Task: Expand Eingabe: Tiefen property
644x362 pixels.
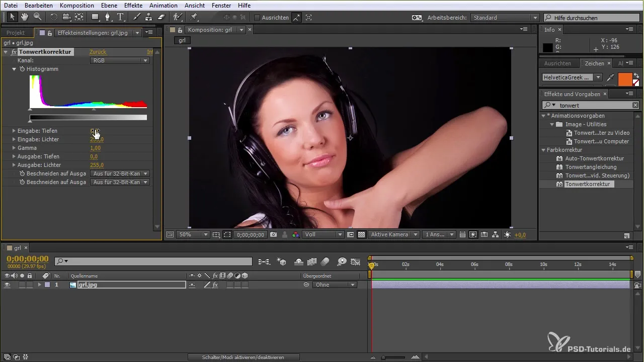Action: click(x=14, y=131)
